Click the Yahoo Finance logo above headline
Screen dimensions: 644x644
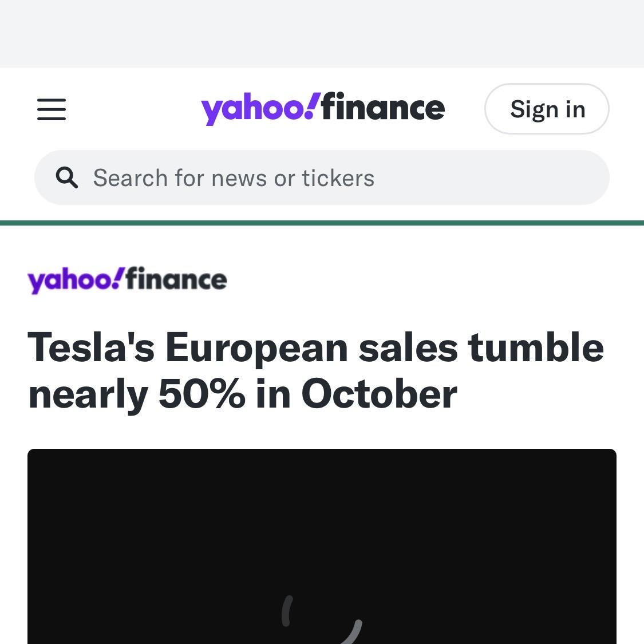pos(127,280)
